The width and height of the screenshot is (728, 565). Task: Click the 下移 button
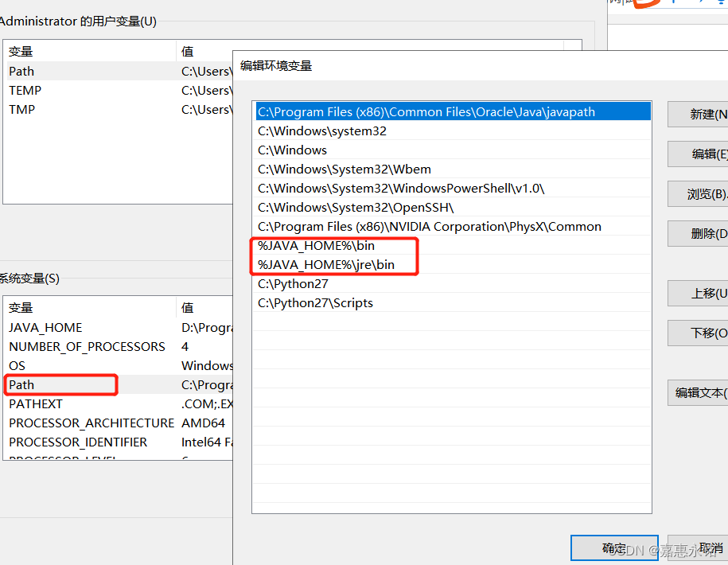(698, 333)
